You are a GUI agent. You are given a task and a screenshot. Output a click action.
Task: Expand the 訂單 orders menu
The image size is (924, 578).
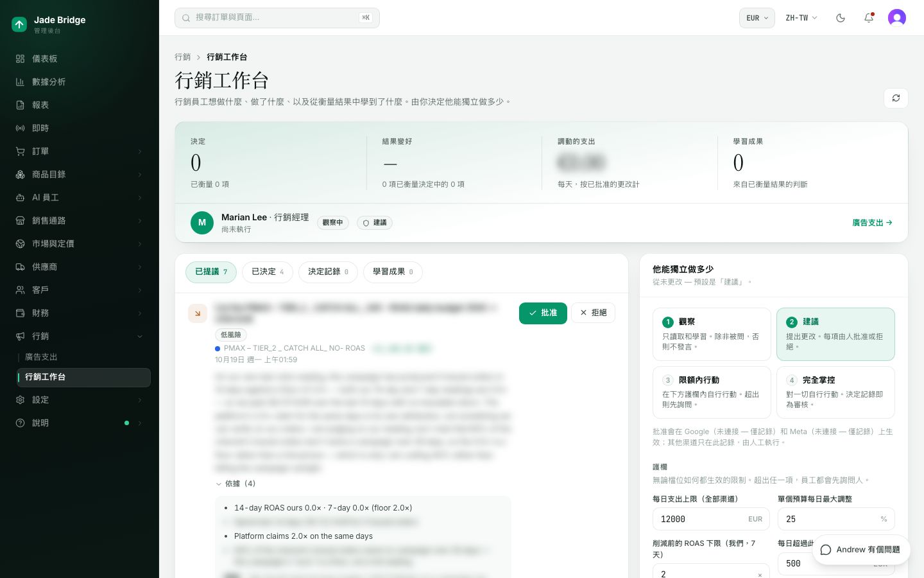pyautogui.click(x=80, y=151)
